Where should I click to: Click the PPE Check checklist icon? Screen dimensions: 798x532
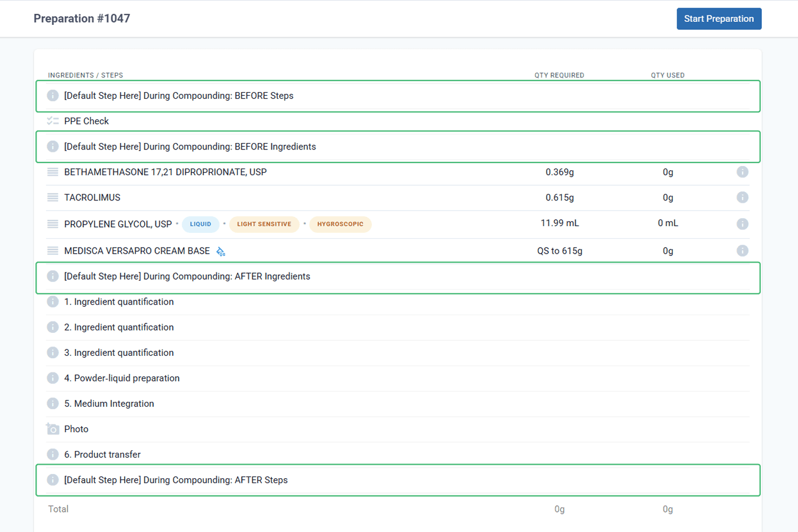point(53,121)
